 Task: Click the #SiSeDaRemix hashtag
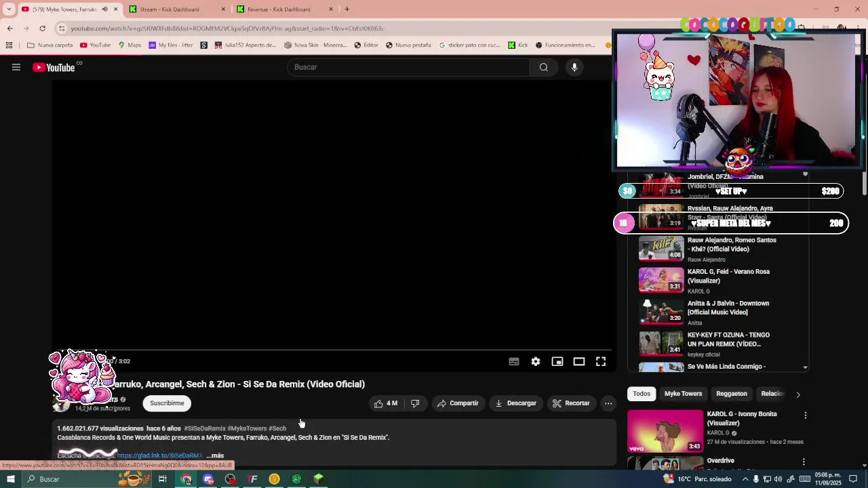[205, 428]
